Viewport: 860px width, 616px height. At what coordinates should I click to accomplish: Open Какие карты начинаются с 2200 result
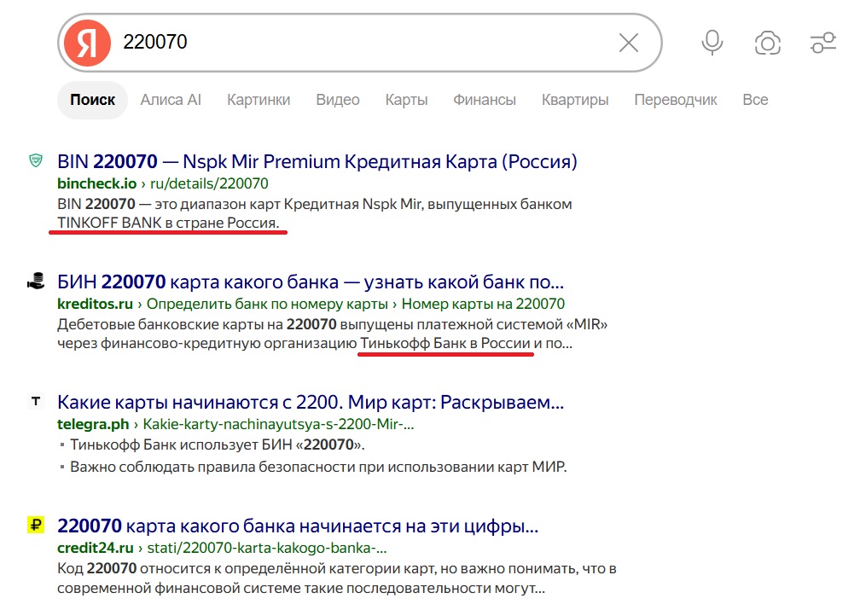[311, 403]
